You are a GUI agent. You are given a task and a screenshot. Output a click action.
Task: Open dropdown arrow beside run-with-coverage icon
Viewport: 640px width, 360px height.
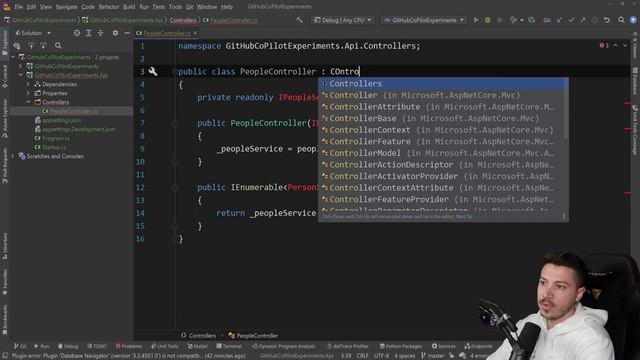522,20
